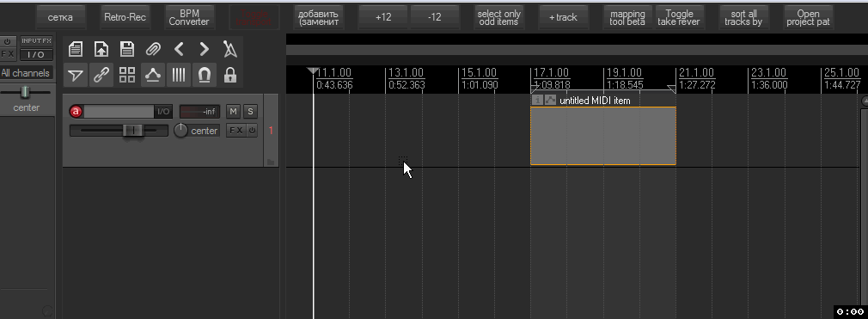The image size is (868, 319).
Task: Click track 1 -inf peak meter
Action: point(199,112)
